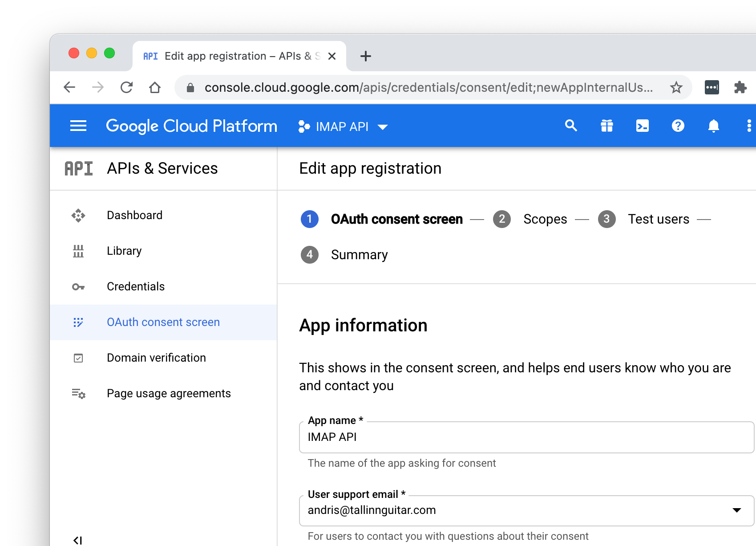
Task: Open the extensions puzzle icon
Action: (740, 87)
